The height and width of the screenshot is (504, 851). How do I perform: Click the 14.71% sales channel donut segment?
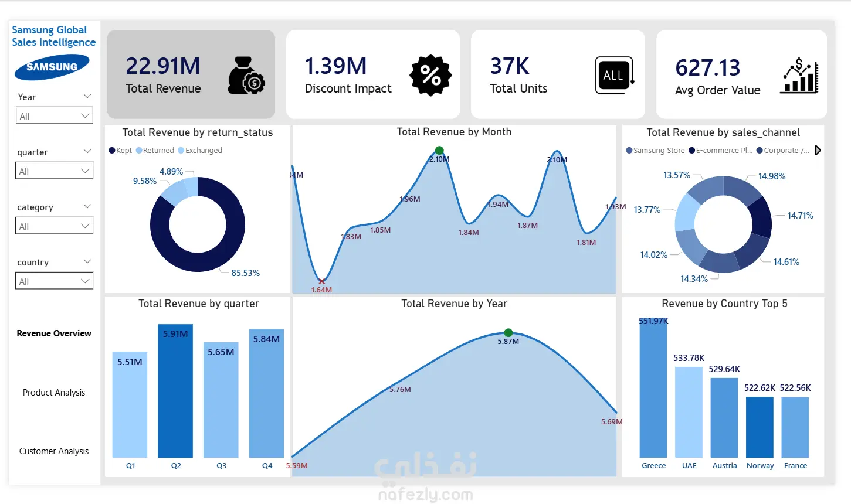[761, 218]
